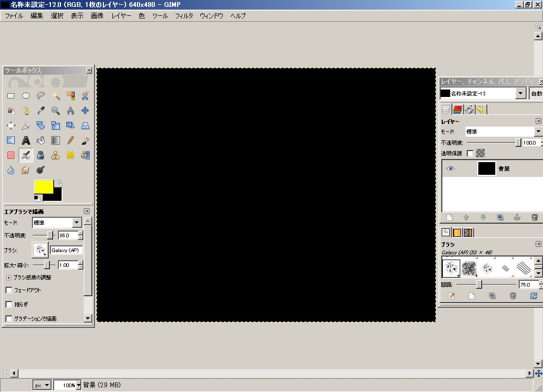Click the yellow foreground color swatch
Image resolution: width=543 pixels, height=392 pixels.
[x=43, y=187]
